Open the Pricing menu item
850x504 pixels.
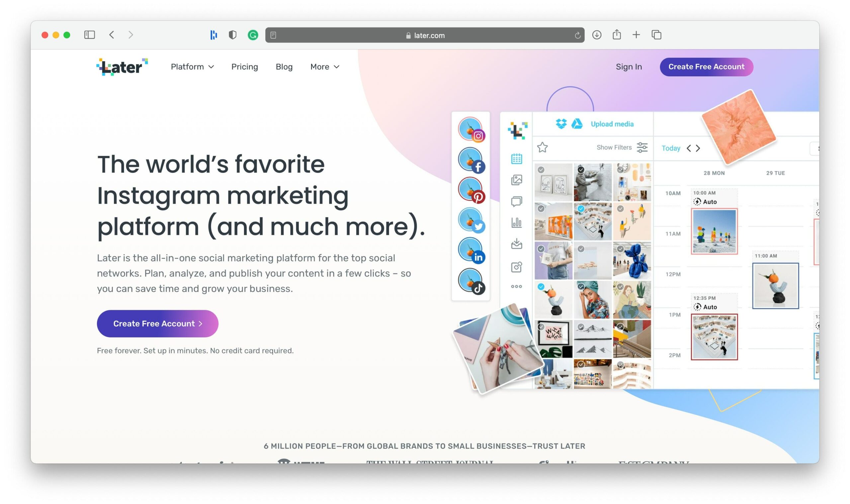pos(244,67)
